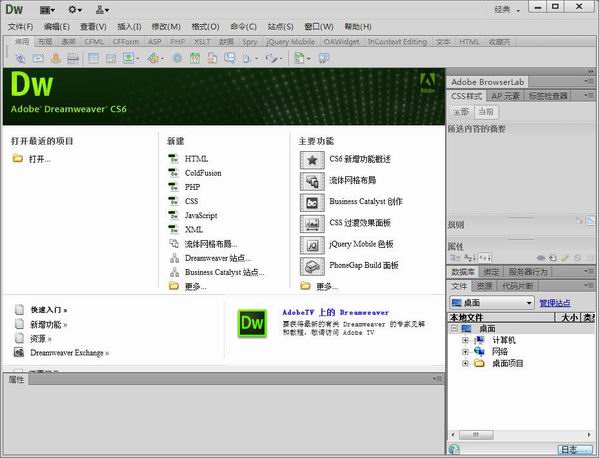Collapse the 桌面 root tree node

pos(454,328)
